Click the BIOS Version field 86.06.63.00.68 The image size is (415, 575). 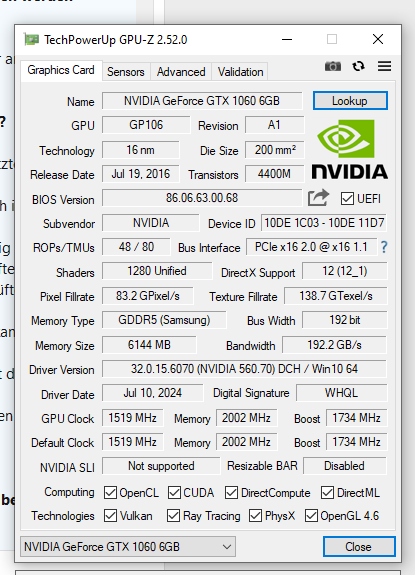202,198
